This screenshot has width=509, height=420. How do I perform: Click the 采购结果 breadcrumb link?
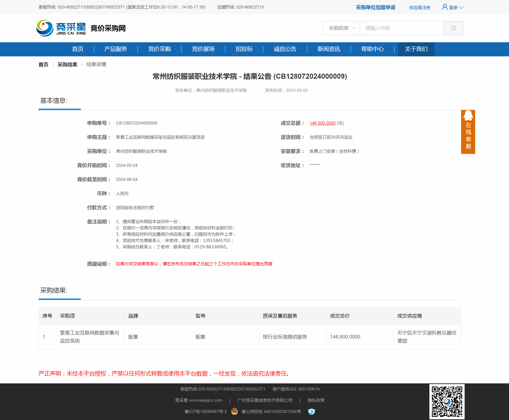tap(67, 65)
